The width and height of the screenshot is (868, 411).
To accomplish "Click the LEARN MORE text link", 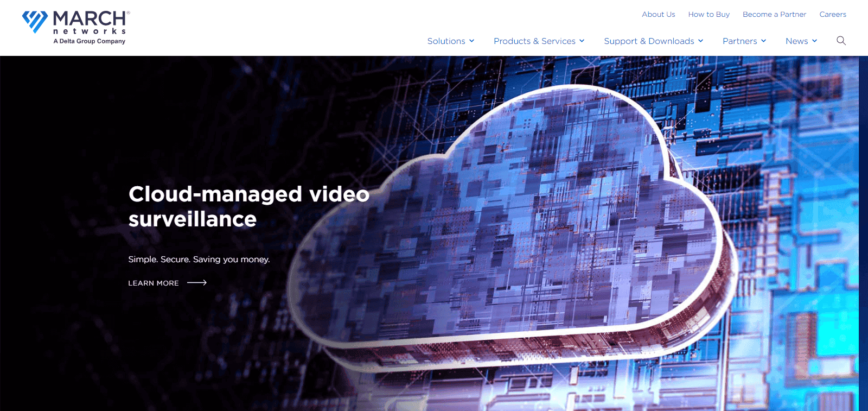I will tap(154, 283).
